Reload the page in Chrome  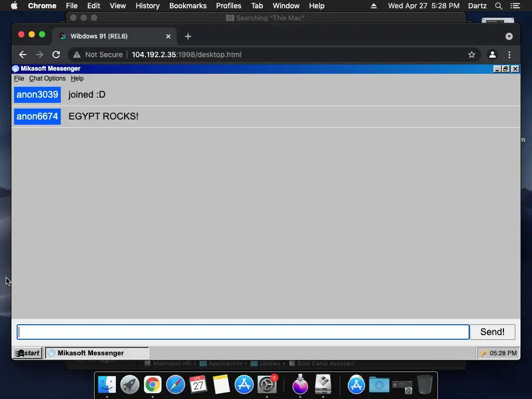[x=56, y=55]
